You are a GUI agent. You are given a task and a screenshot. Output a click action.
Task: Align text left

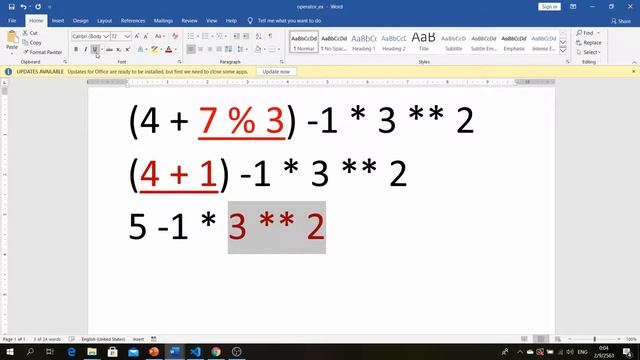191,49
